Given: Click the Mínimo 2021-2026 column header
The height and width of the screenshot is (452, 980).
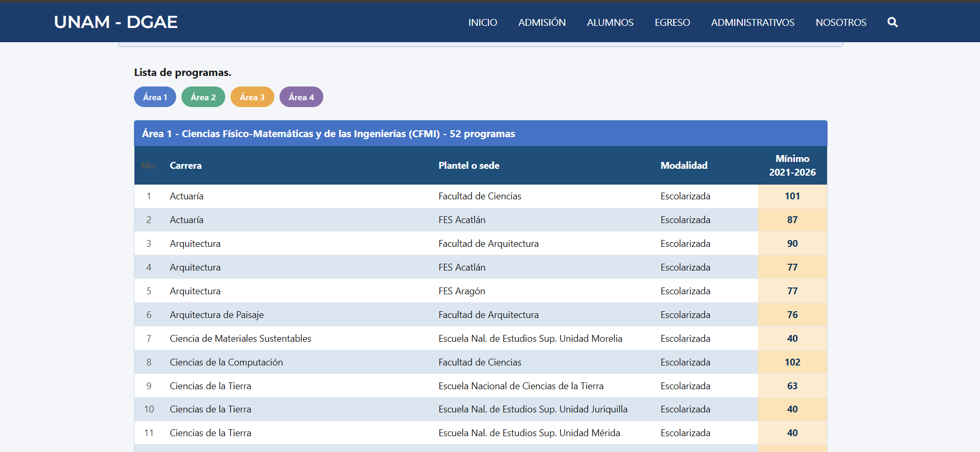Looking at the screenshot, I should pyautogui.click(x=792, y=166).
